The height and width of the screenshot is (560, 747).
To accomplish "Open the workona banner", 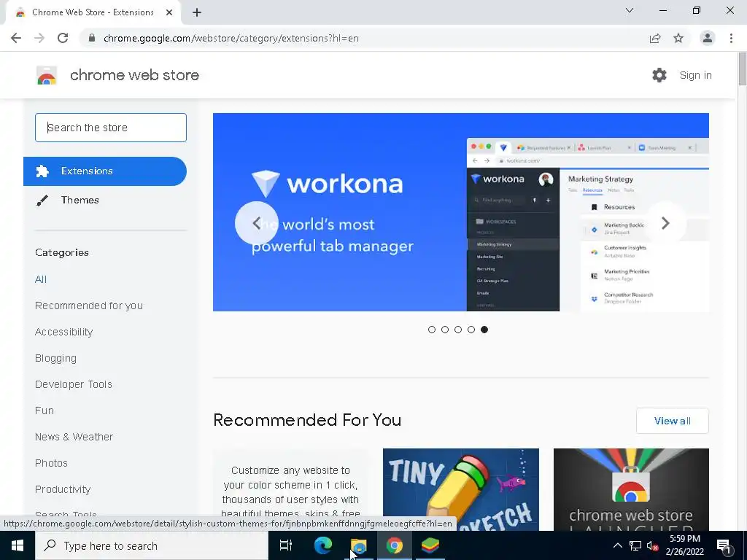I will click(x=461, y=212).
